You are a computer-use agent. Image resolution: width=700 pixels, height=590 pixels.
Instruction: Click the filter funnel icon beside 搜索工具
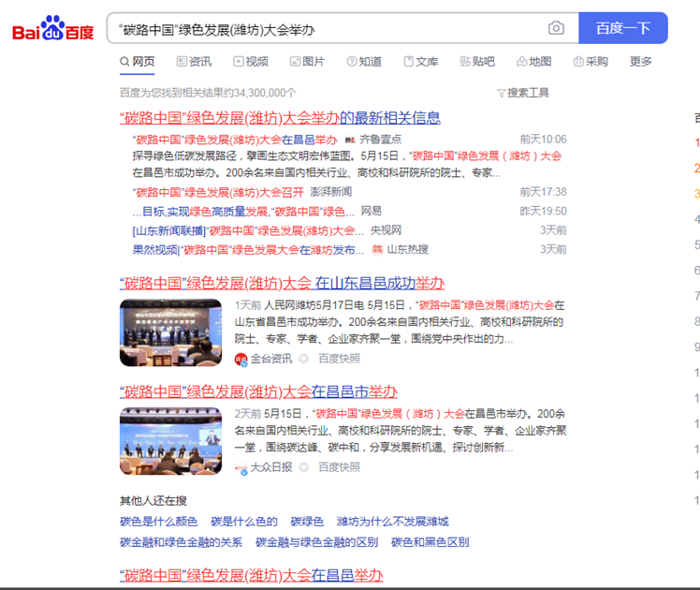[x=502, y=93]
